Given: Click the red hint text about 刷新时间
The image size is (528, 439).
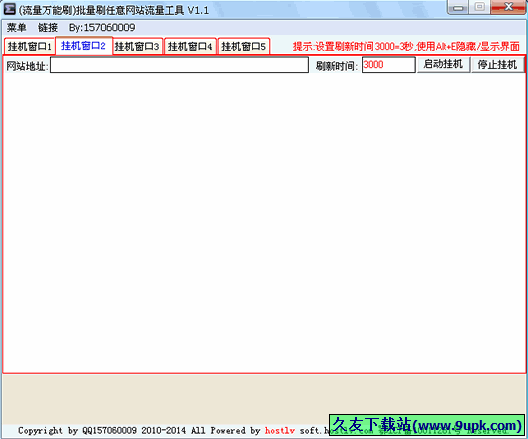Looking at the screenshot, I should click(x=406, y=46).
